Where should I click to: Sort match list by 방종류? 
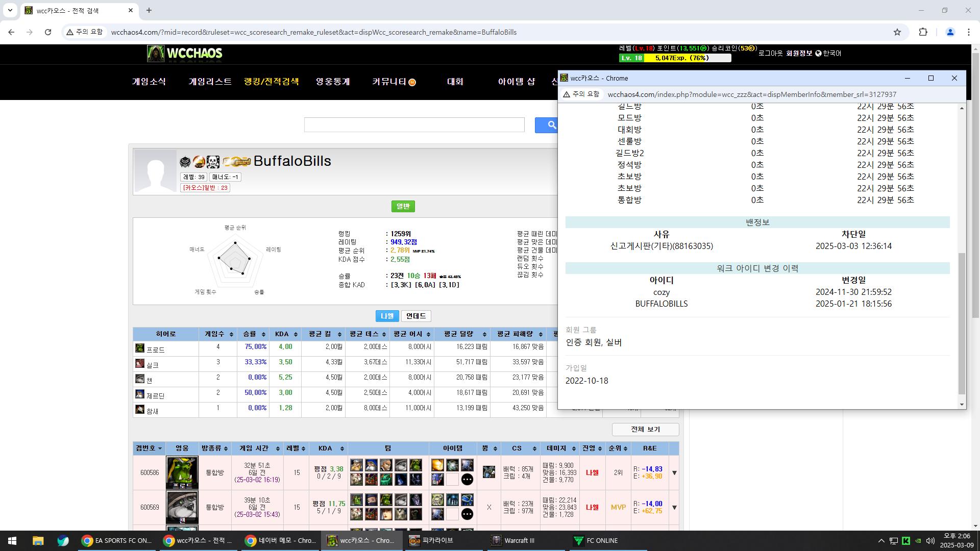pyautogui.click(x=214, y=448)
